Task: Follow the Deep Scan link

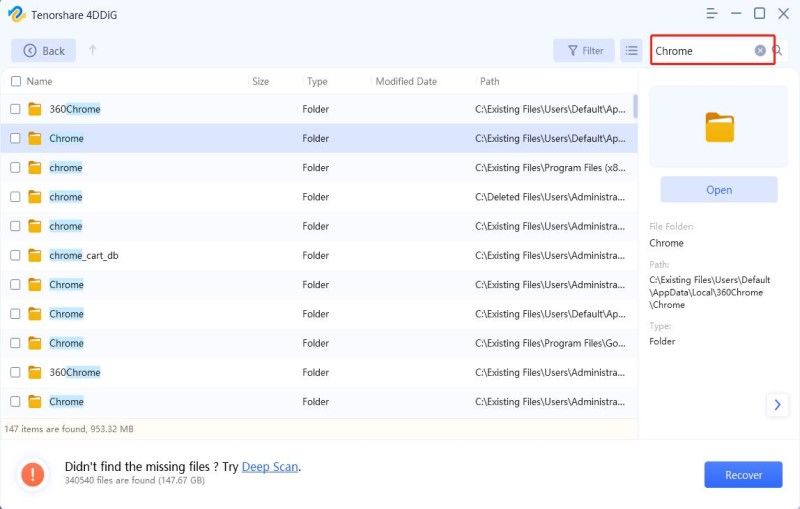Action: tap(270, 467)
